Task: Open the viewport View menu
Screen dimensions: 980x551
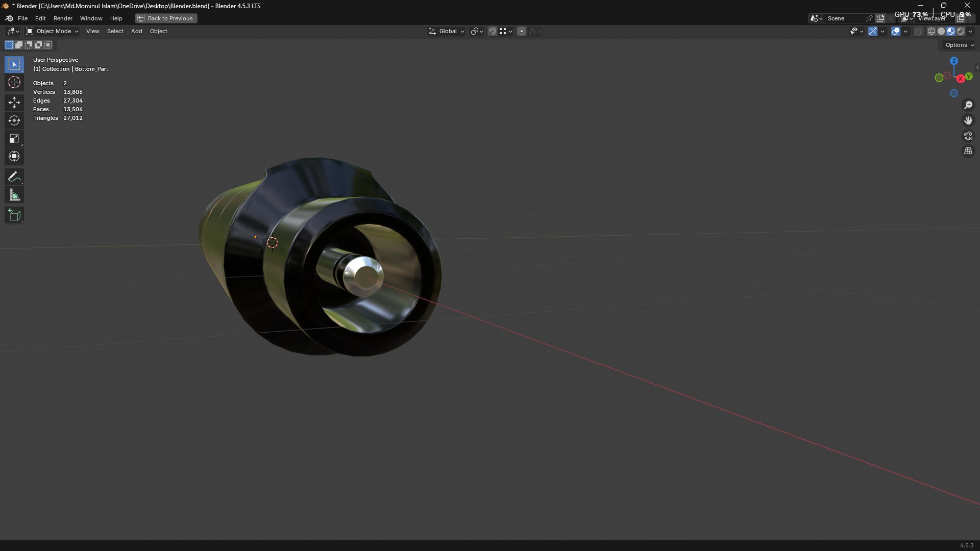Action: (x=92, y=31)
